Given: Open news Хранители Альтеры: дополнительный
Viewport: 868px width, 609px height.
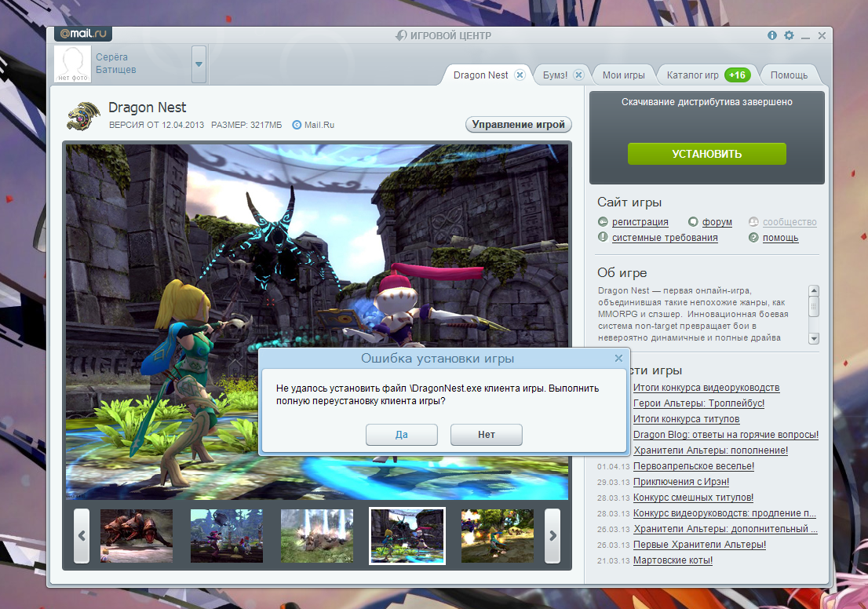Looking at the screenshot, I should coord(725,529).
